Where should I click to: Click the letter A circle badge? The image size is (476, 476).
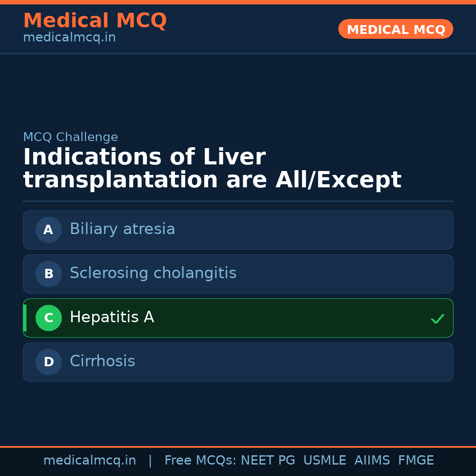click(x=48, y=230)
